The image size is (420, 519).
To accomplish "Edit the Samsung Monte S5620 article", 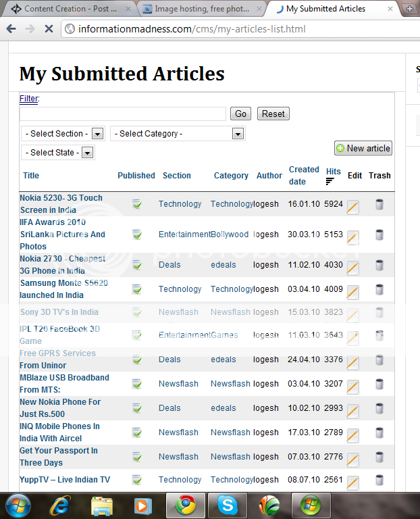I will [x=353, y=292].
